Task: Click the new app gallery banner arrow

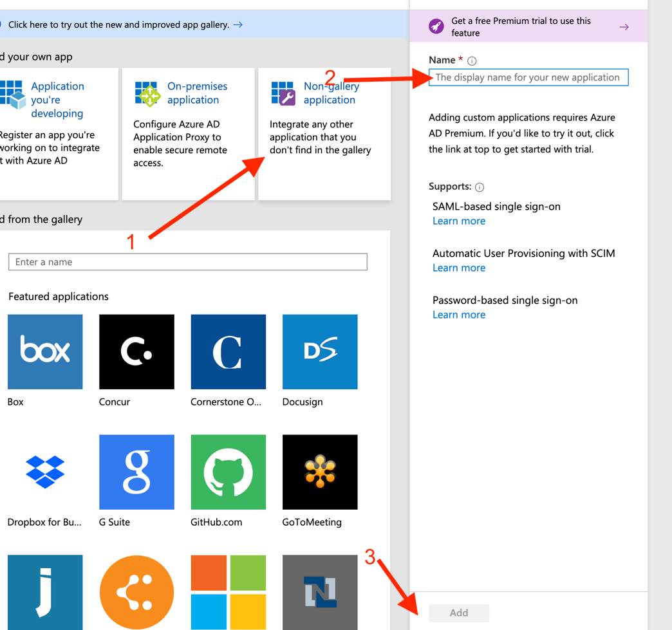Action: click(238, 25)
